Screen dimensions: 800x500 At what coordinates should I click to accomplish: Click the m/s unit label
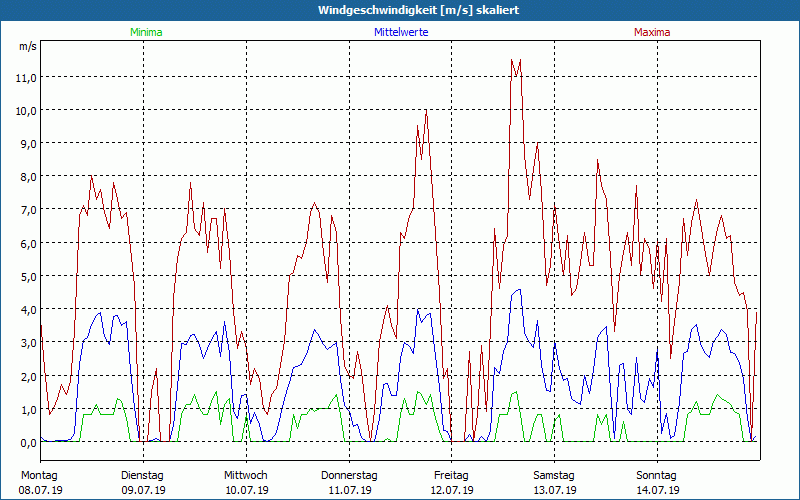click(x=27, y=47)
